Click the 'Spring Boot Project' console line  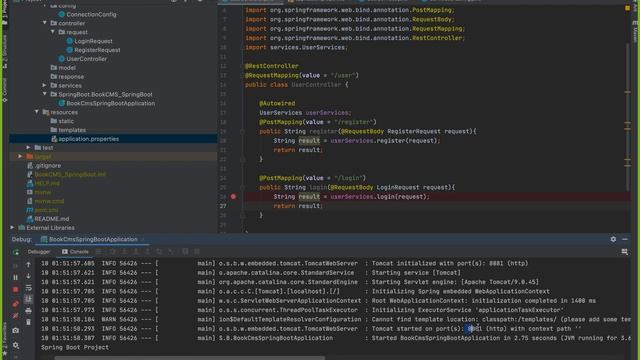tap(75, 347)
